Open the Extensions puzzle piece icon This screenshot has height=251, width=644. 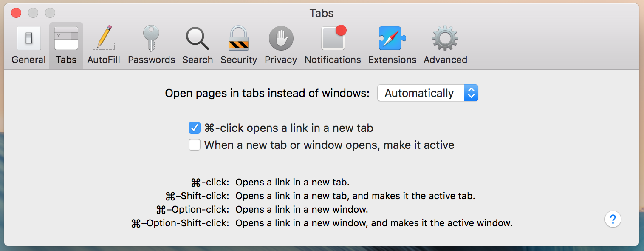(392, 38)
